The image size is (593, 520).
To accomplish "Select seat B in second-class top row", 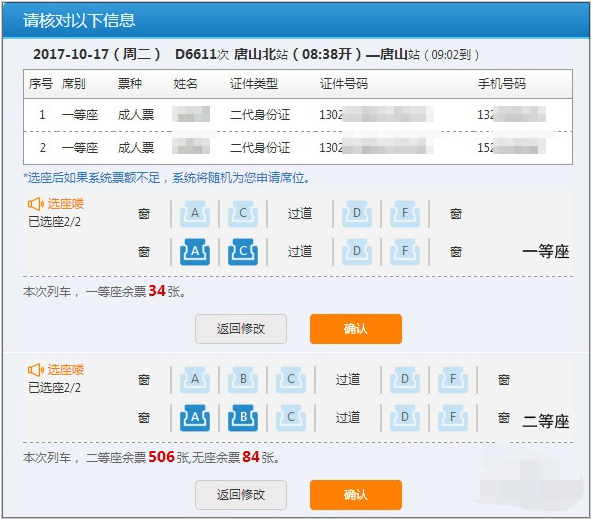I will [243, 380].
